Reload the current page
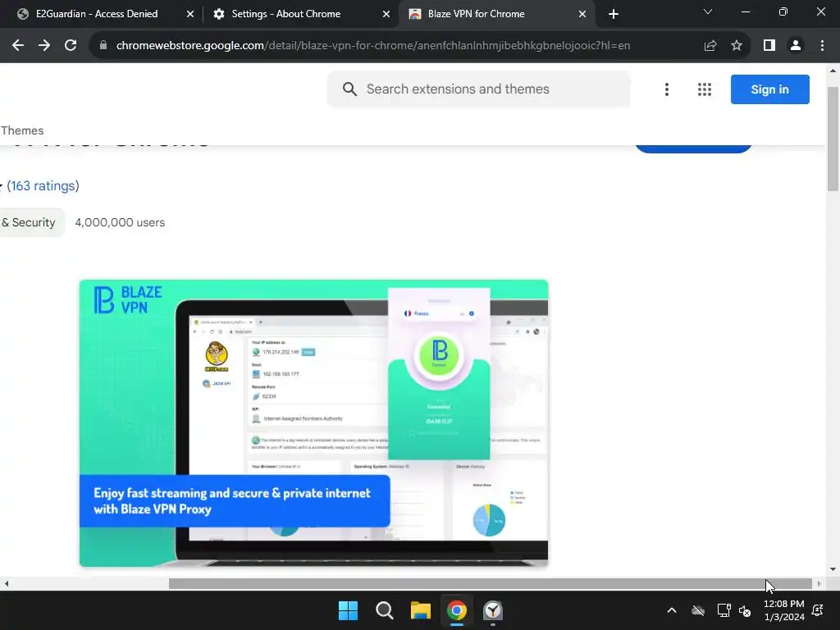This screenshot has width=840, height=630. (x=71, y=46)
